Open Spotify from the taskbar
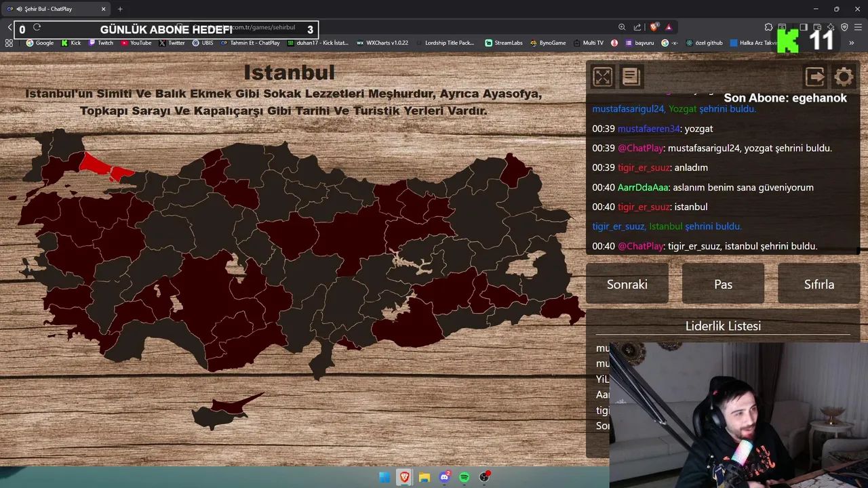The width and height of the screenshot is (868, 488). tap(465, 477)
